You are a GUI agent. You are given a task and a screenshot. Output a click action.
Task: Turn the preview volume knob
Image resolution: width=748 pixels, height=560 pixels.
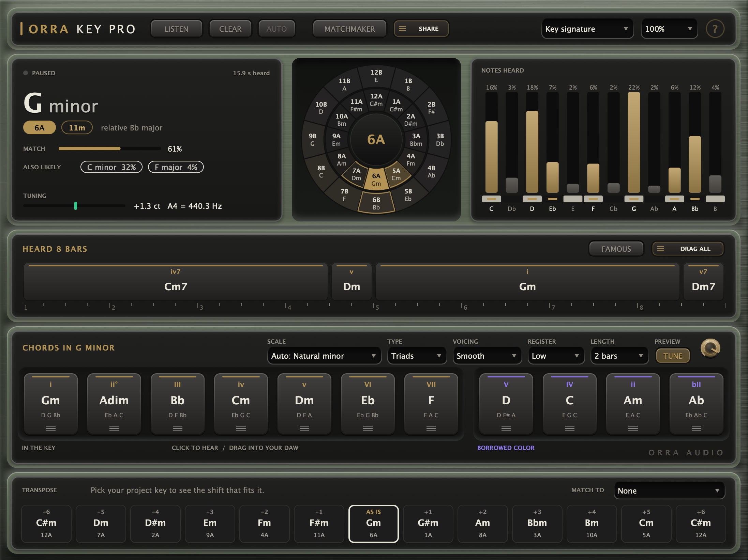[x=710, y=348]
